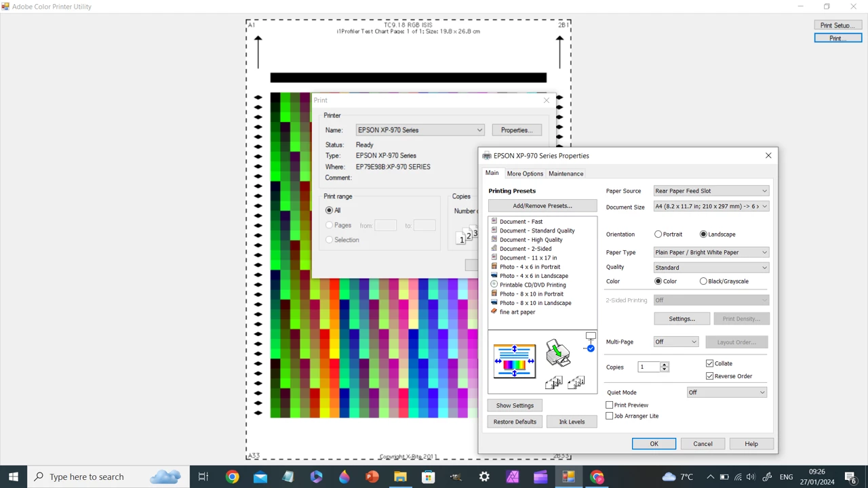This screenshot has width=868, height=488.
Task: Click the first collate pages icon in the preview
Action: [x=553, y=383]
